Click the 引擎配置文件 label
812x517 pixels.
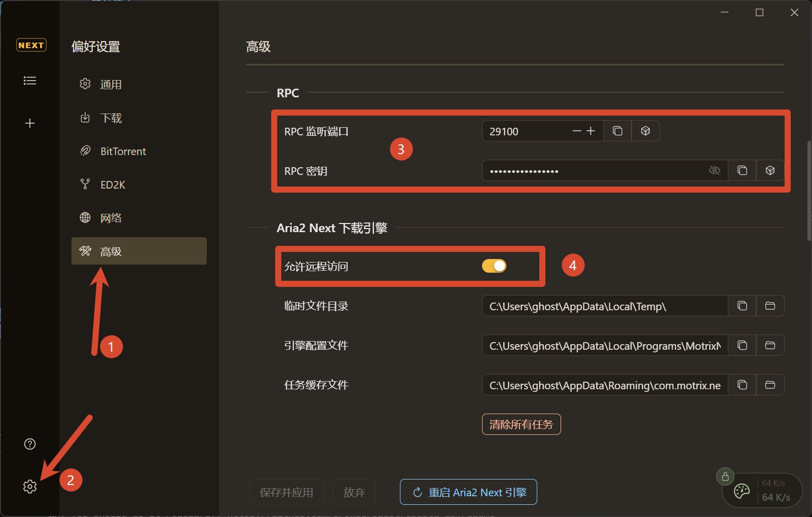click(316, 345)
